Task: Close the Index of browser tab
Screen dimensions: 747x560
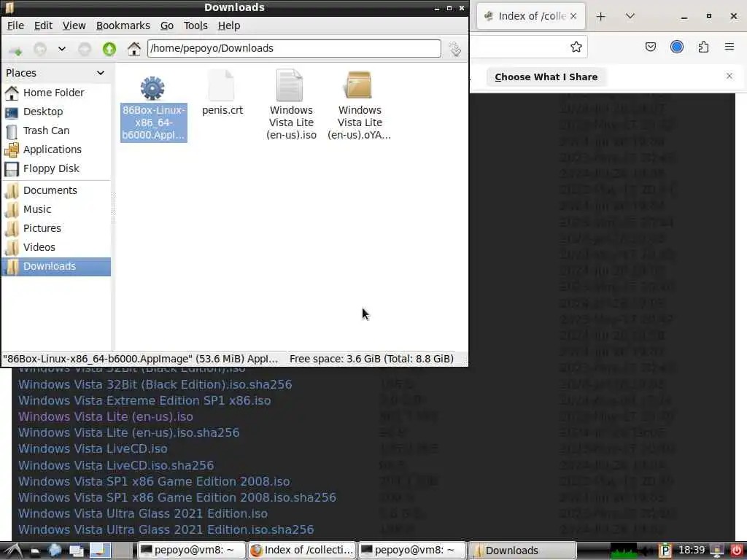Action: (x=573, y=16)
